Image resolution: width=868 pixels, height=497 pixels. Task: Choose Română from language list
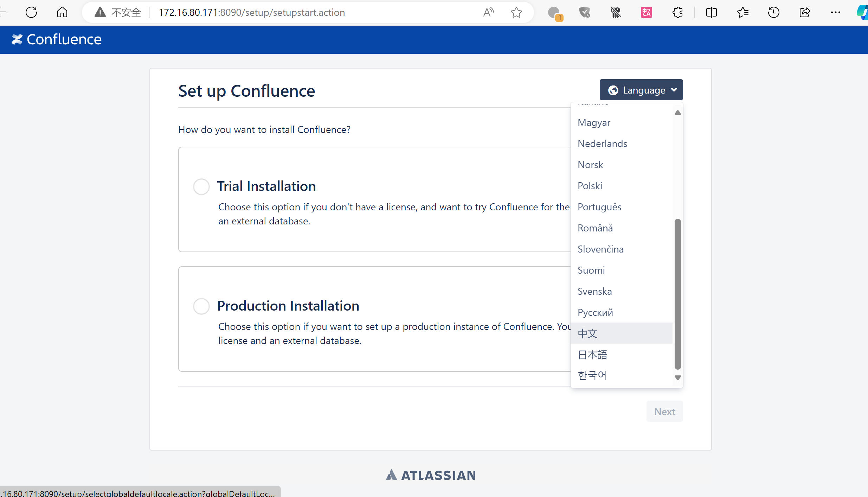click(x=621, y=228)
